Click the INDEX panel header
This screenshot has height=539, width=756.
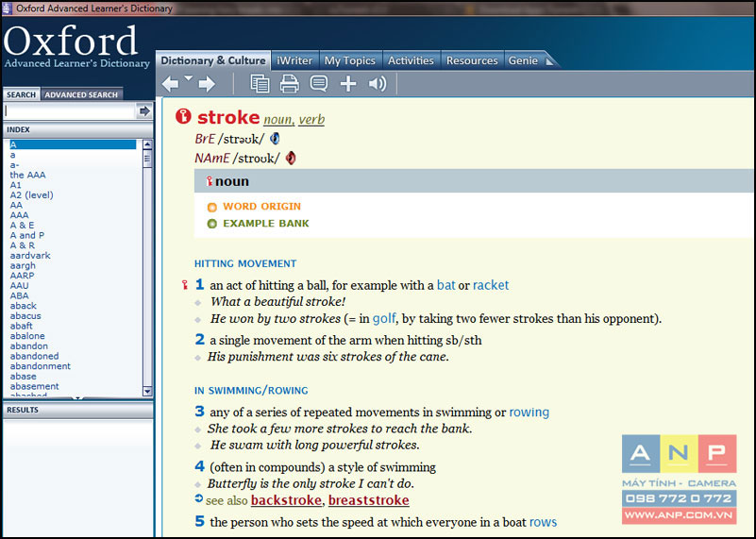(x=78, y=129)
